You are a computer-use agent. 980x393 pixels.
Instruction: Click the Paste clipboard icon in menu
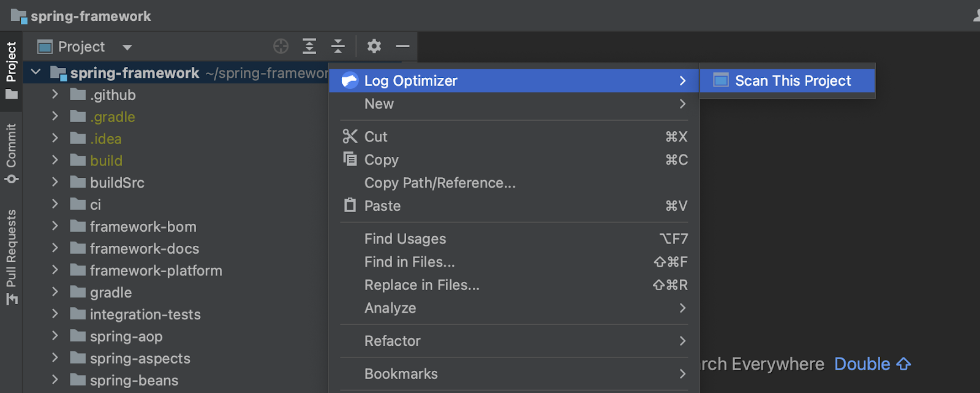[x=350, y=205]
